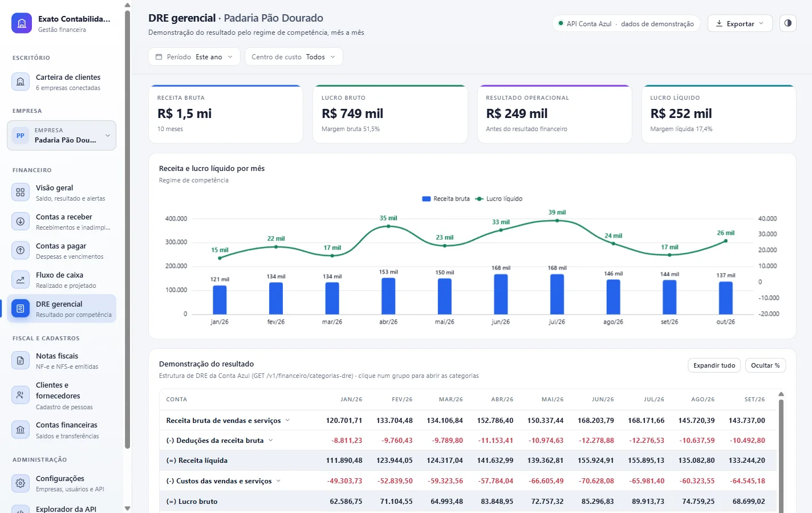Open Clientes e fornecedores people icon
The width and height of the screenshot is (812, 513).
click(x=21, y=395)
